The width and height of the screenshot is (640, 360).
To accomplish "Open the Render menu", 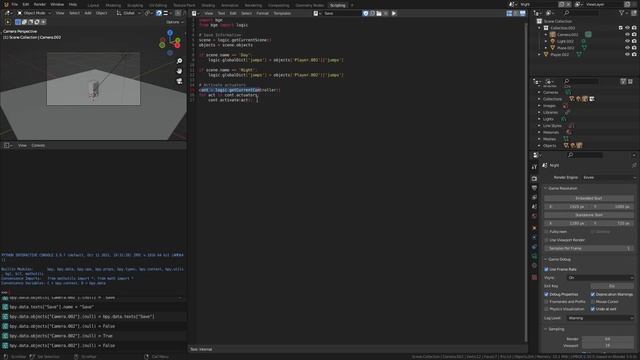I will [40, 4].
